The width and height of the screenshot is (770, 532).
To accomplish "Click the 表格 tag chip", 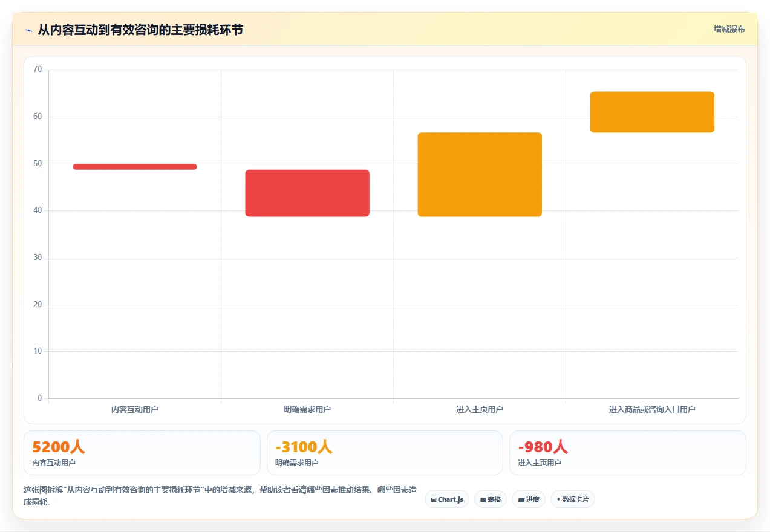I will (x=491, y=499).
